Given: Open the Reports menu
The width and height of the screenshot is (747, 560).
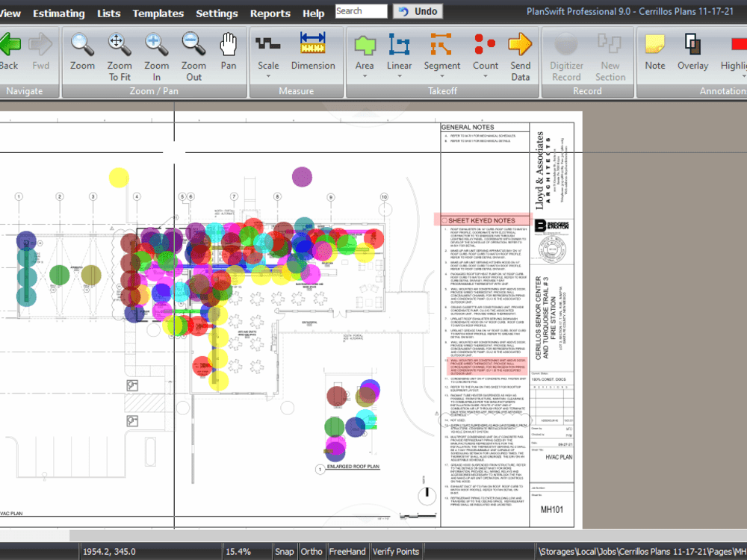Looking at the screenshot, I should click(270, 13).
